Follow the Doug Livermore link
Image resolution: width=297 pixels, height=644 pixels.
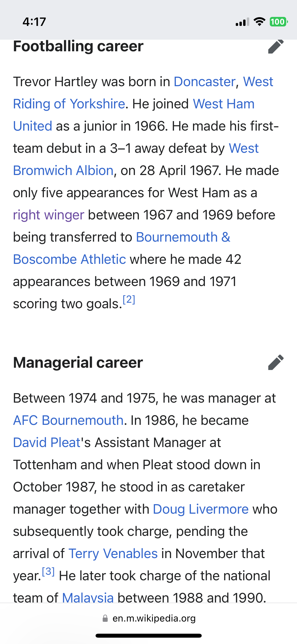[x=201, y=509]
